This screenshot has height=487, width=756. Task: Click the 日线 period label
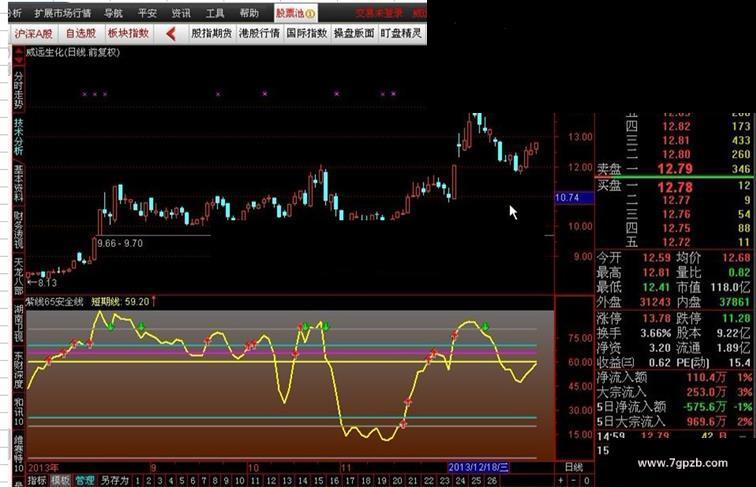pos(573,467)
